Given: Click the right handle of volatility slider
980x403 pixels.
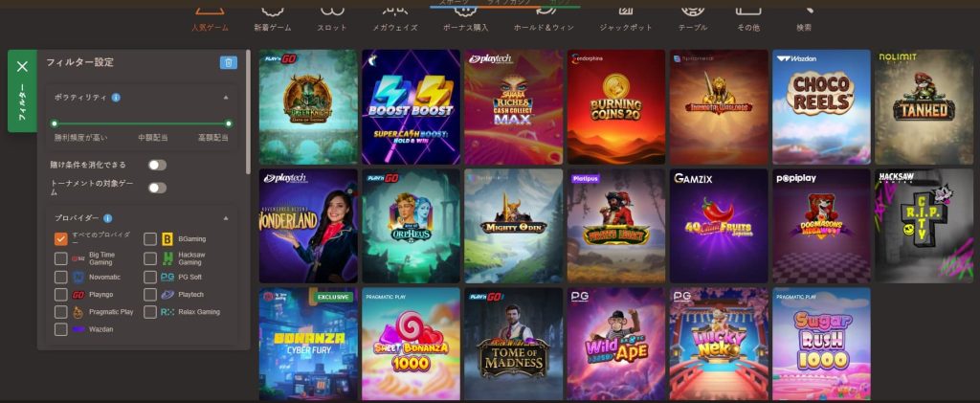Looking at the screenshot, I should click(x=229, y=123).
